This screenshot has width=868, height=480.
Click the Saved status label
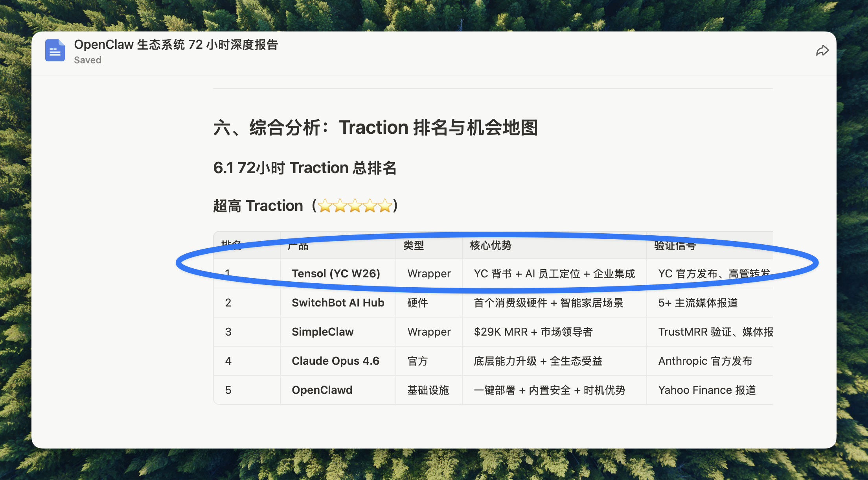[x=88, y=60]
